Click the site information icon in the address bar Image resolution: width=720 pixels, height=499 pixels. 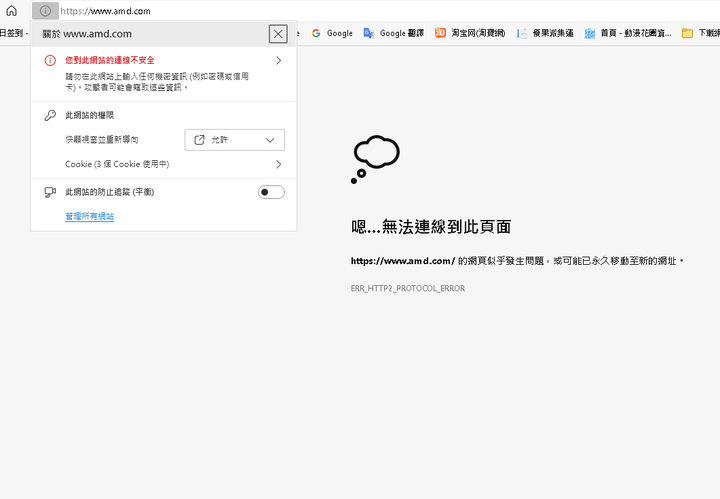[45, 11]
